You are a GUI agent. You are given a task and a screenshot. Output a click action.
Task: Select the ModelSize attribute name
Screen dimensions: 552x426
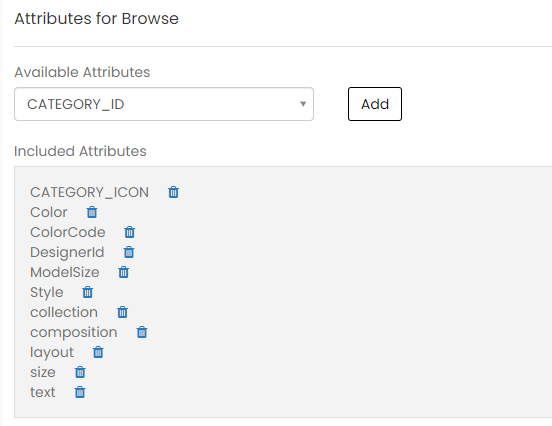(x=65, y=272)
